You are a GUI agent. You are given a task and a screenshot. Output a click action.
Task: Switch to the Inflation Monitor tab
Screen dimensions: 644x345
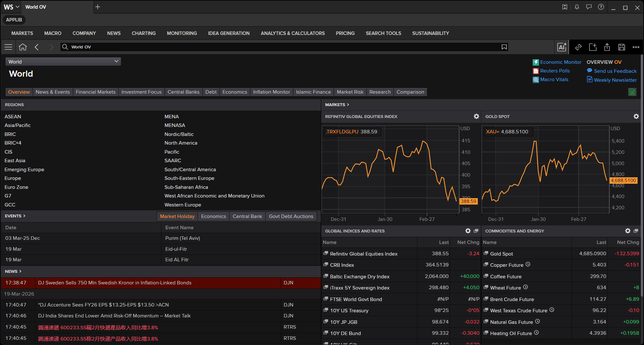coord(271,92)
